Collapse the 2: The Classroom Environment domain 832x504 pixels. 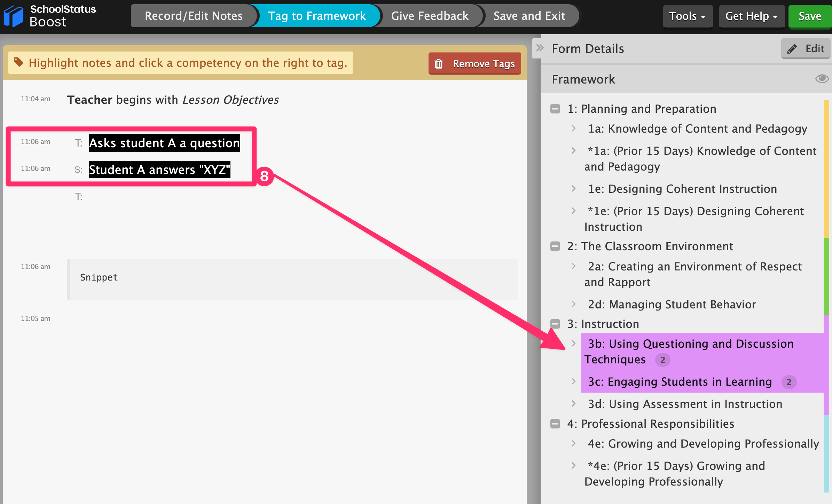point(555,246)
